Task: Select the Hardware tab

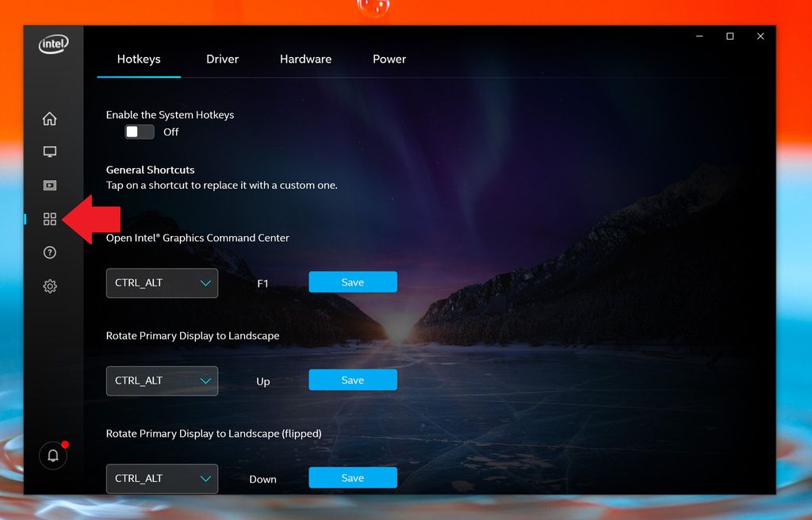Action: click(305, 59)
